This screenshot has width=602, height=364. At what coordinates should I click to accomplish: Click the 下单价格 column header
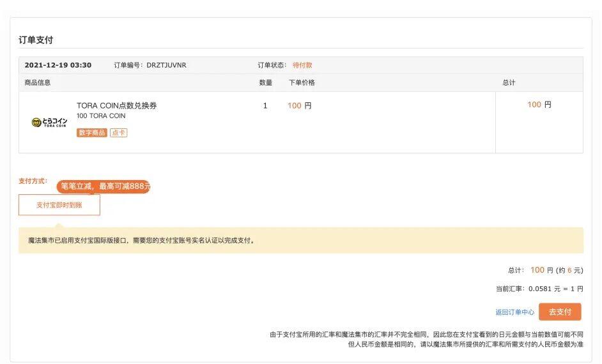302,82
